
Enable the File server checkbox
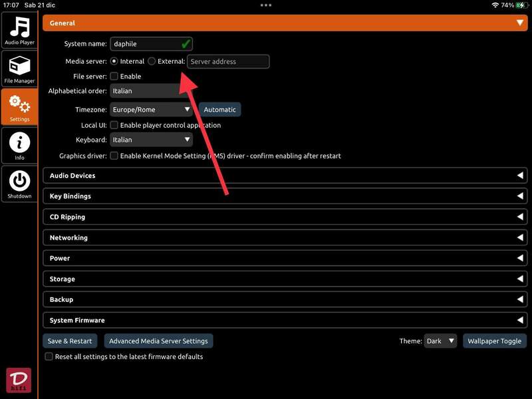point(114,76)
